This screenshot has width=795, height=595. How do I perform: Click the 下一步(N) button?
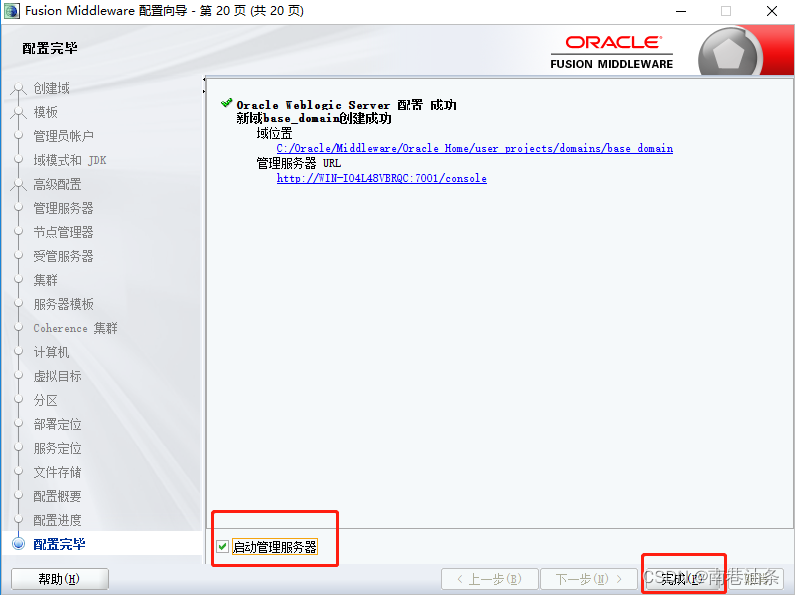[589, 579]
